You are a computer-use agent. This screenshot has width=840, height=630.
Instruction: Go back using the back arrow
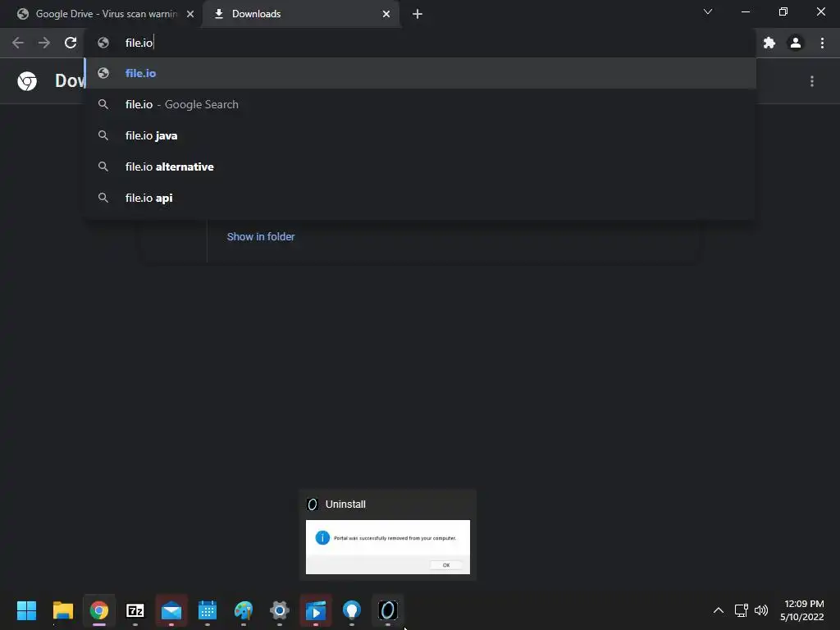pyautogui.click(x=18, y=43)
